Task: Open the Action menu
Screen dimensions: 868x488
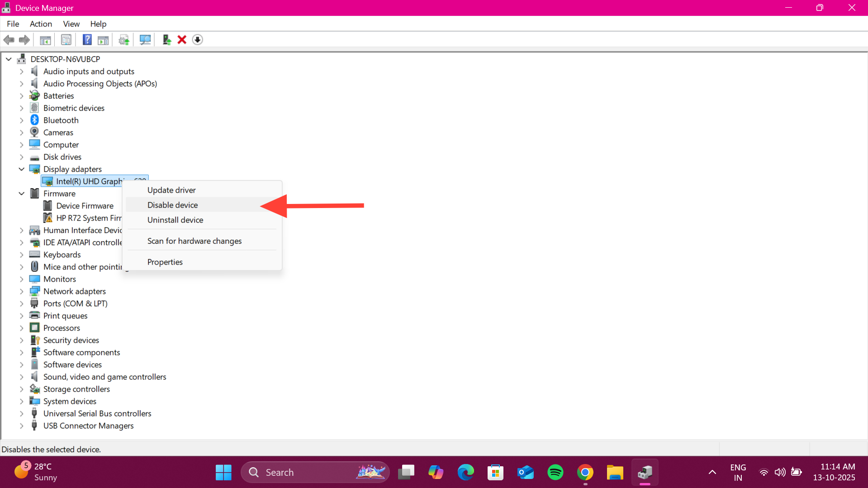Action: [41, 24]
